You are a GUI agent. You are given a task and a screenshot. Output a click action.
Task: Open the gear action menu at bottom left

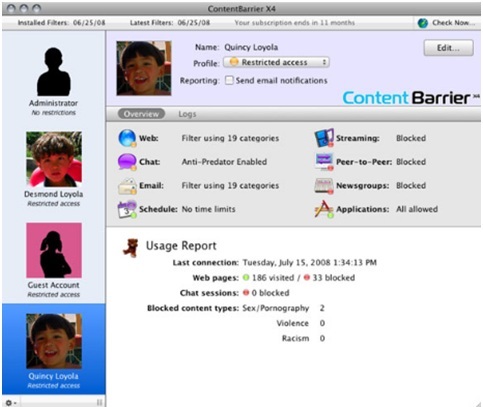(10, 403)
